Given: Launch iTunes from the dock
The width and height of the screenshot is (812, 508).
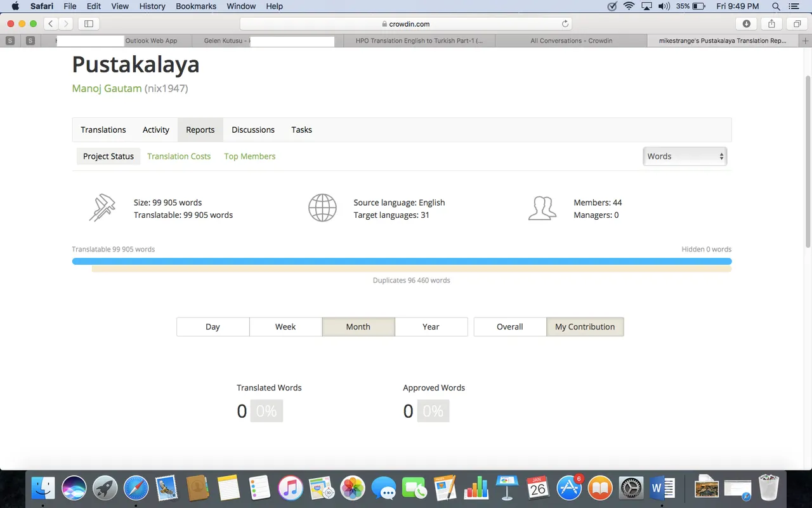Looking at the screenshot, I should point(291,488).
